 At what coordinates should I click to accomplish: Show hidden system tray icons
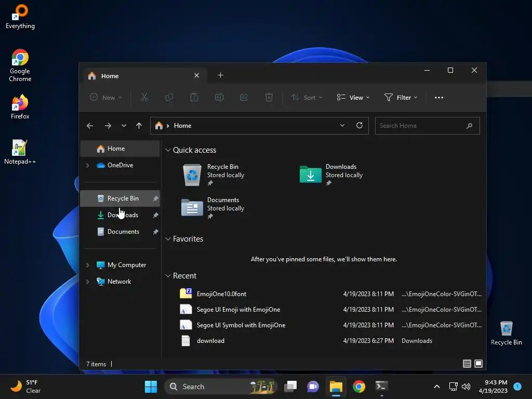[437, 387]
